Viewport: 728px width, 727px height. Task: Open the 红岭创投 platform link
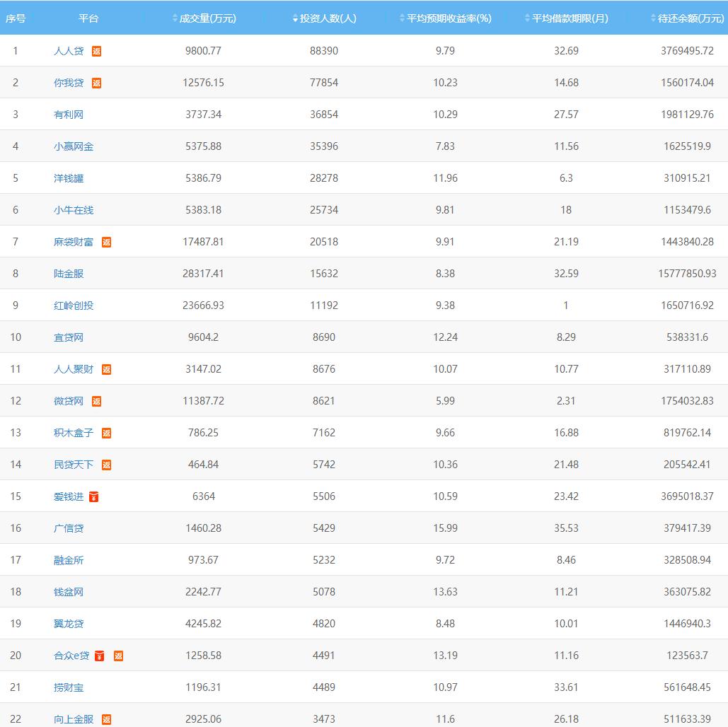tap(74, 305)
